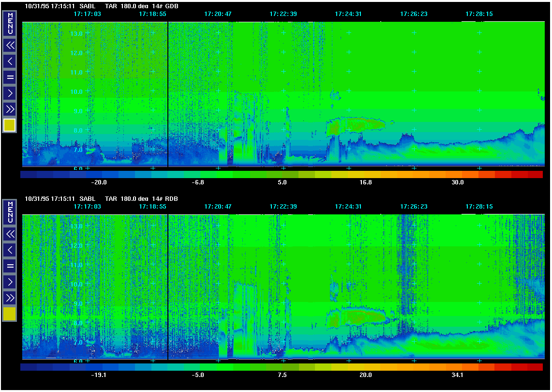Click the equals sign button in top panel
The image size is (552, 392).
pos(10,77)
